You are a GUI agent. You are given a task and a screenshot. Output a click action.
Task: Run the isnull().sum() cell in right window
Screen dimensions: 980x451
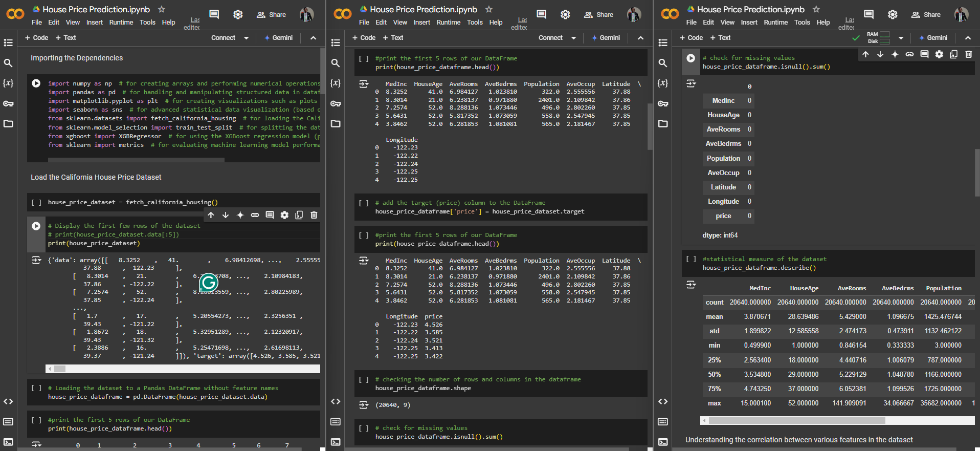pos(691,58)
